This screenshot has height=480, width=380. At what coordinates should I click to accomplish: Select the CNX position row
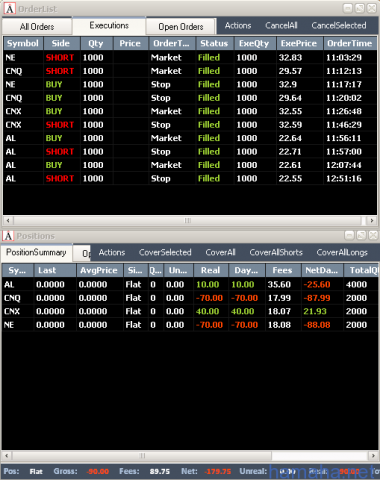pos(190,311)
